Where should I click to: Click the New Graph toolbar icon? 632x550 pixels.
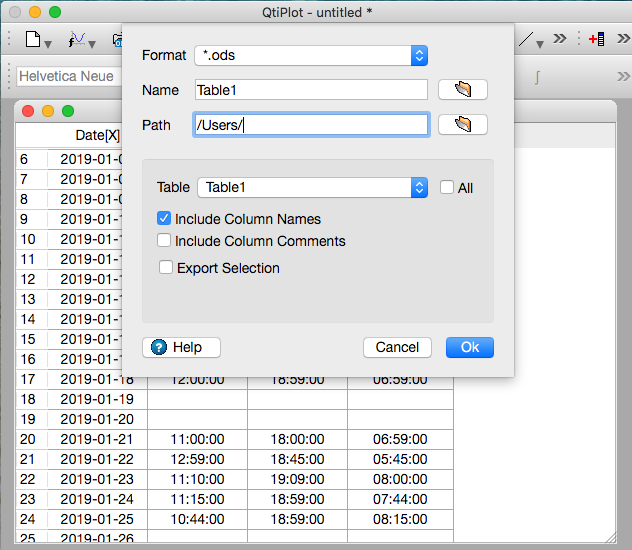coord(77,40)
